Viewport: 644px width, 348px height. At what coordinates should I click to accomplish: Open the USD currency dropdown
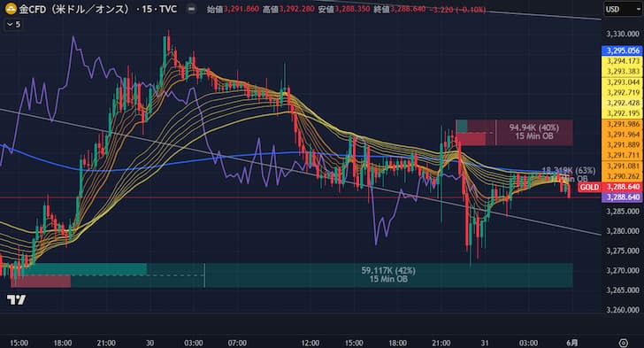622,9
